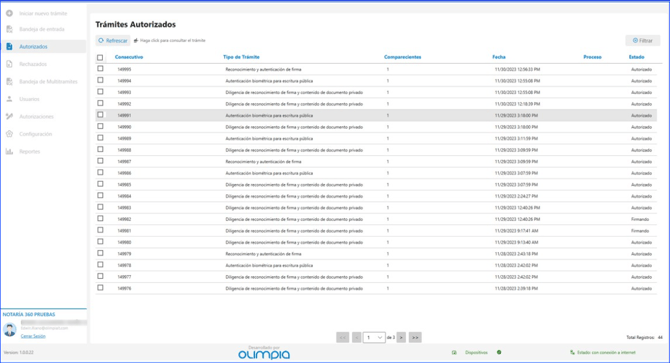Open Iniciar nuevo trámite menu item
This screenshot has height=363, width=670.
click(x=43, y=13)
